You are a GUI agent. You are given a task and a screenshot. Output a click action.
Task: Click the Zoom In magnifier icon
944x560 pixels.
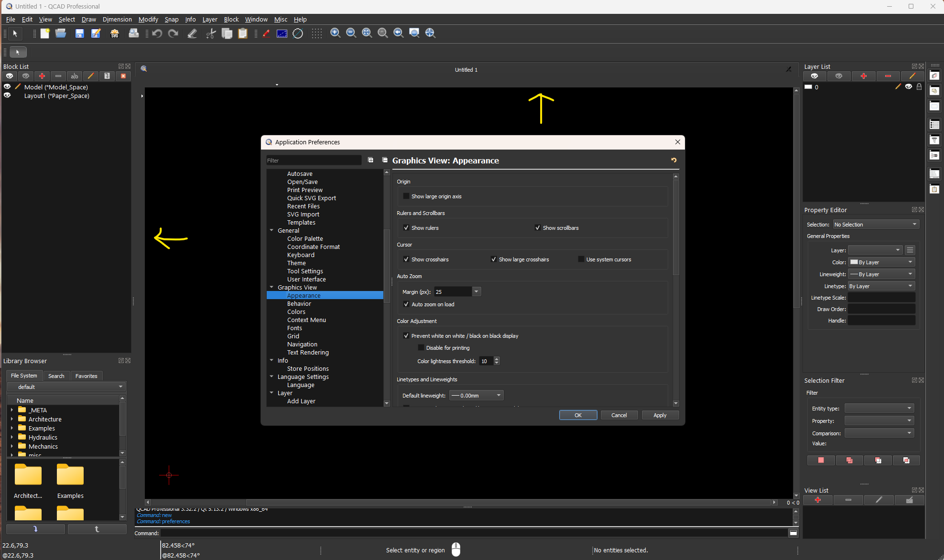336,33
